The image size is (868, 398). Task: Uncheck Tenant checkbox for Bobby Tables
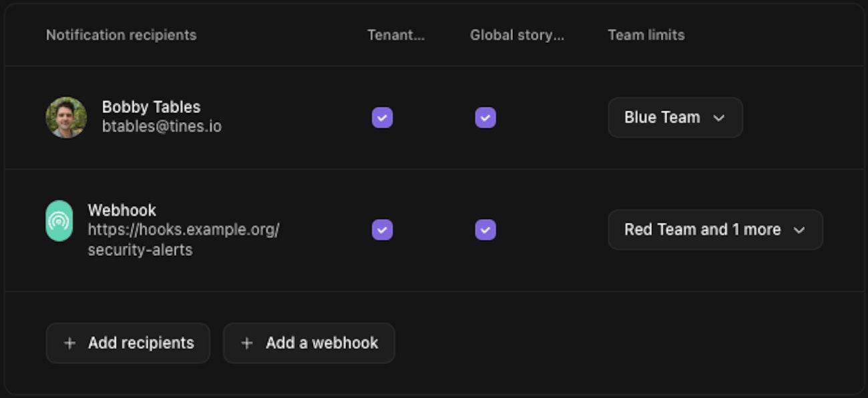382,118
